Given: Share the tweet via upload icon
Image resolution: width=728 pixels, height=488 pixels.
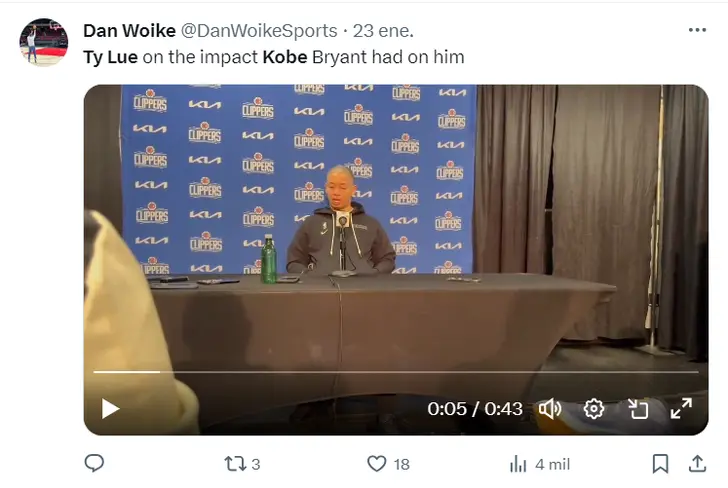Looking at the screenshot, I should pos(697,463).
